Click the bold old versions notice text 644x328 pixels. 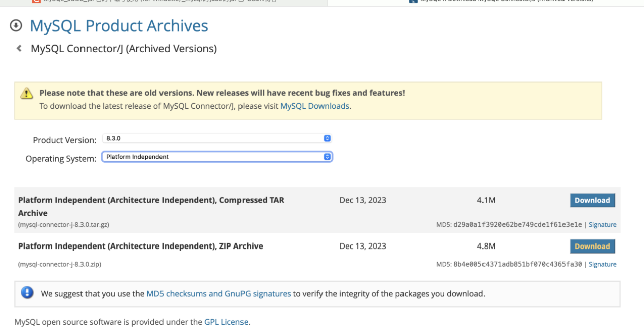pyautogui.click(x=222, y=93)
